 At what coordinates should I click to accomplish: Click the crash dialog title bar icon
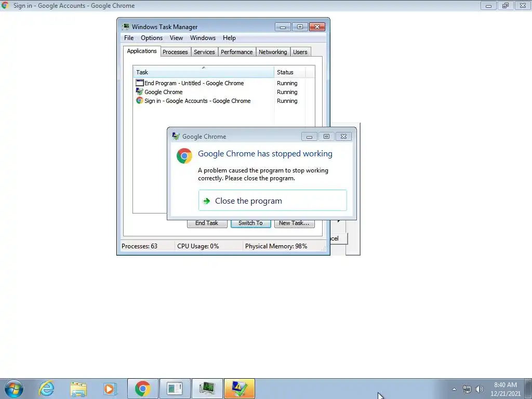(x=176, y=136)
